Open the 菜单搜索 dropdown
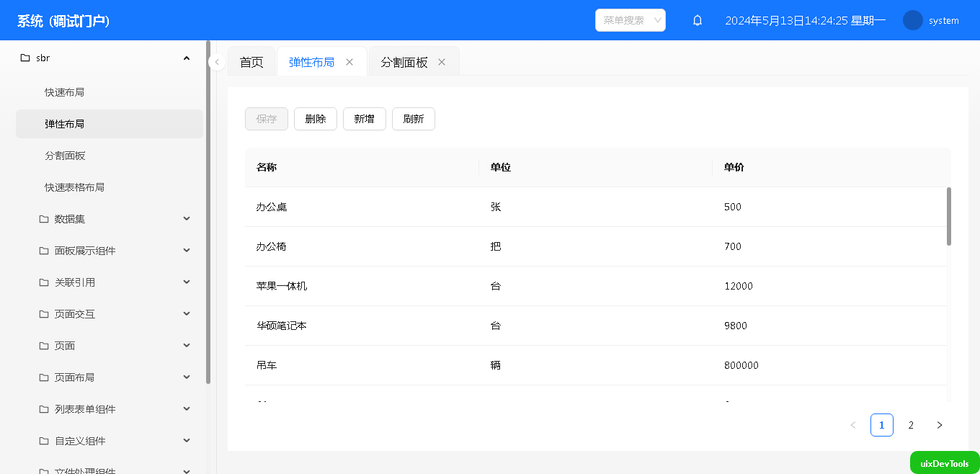 click(x=631, y=20)
